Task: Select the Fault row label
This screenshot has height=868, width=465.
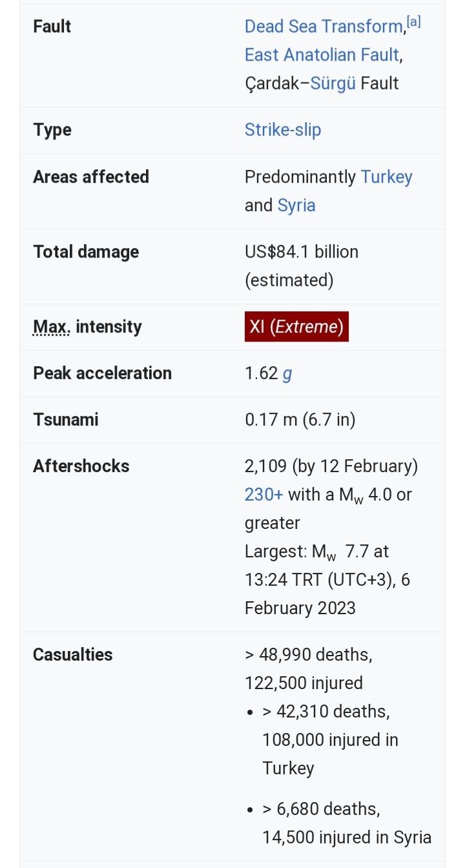Action: coord(52,26)
